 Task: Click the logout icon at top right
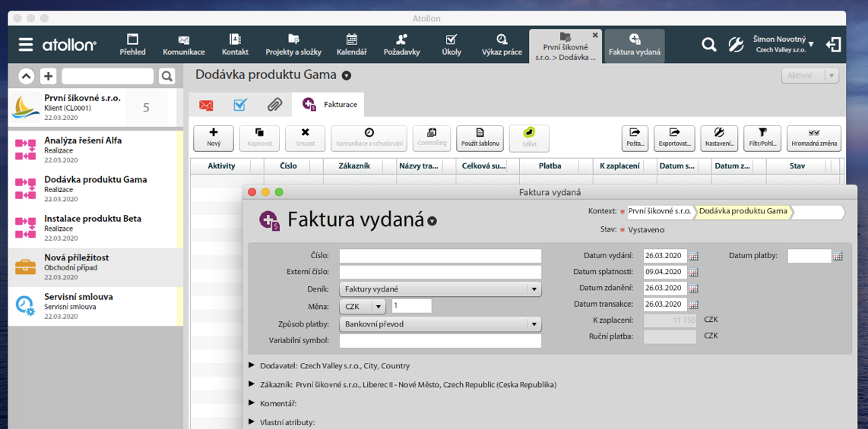coord(834,45)
